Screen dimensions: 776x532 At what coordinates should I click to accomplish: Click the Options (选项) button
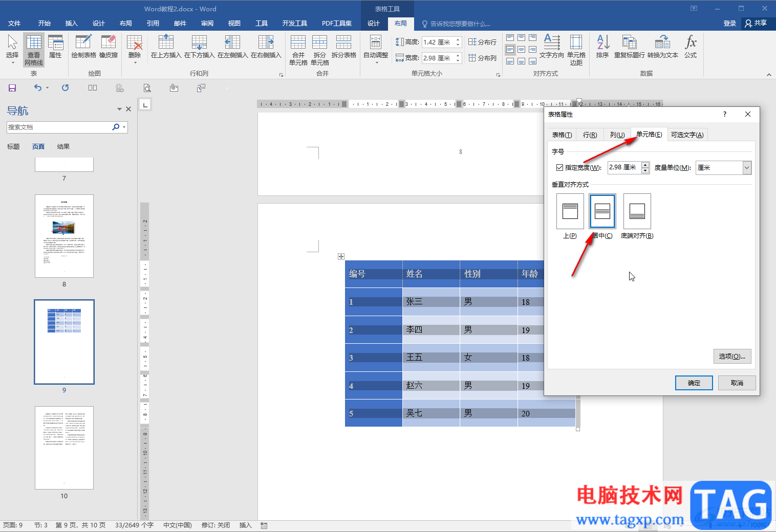(732, 357)
